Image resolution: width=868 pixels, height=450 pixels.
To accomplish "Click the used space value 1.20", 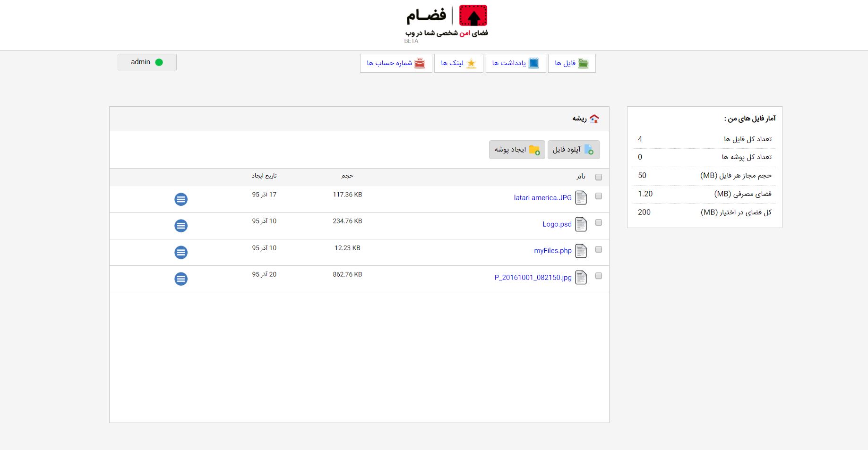I will pos(645,194).
